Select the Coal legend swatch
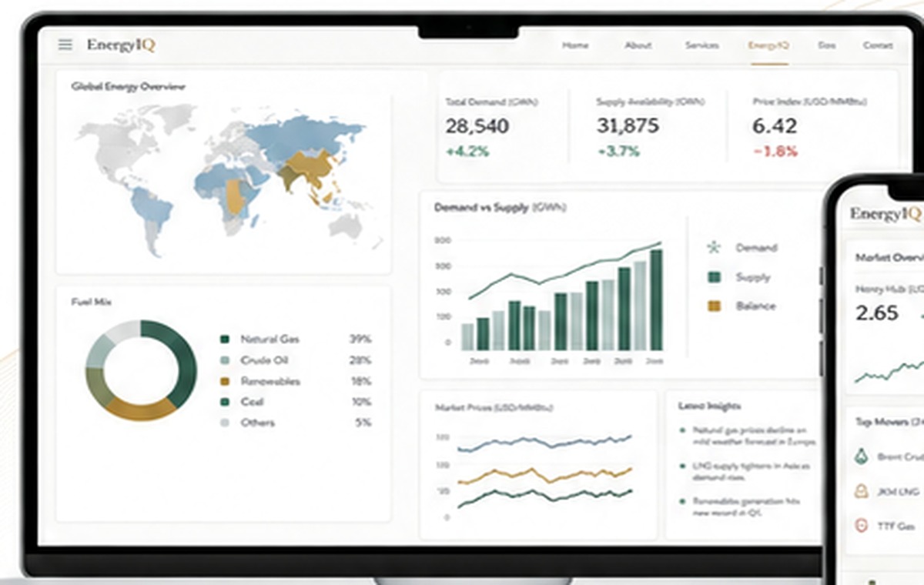The height and width of the screenshot is (585, 924). pyautogui.click(x=225, y=402)
